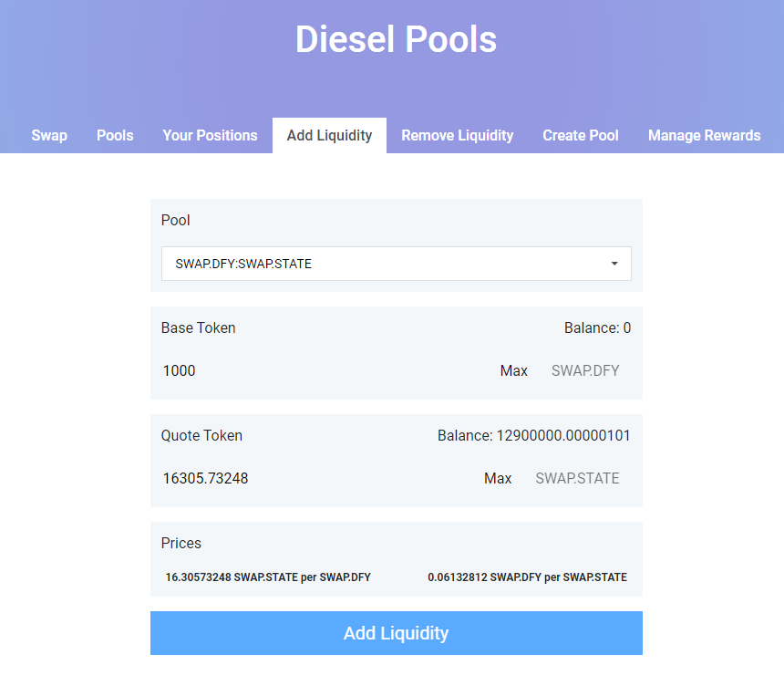
Task: Click the Diesel Pools title
Action: [396, 39]
